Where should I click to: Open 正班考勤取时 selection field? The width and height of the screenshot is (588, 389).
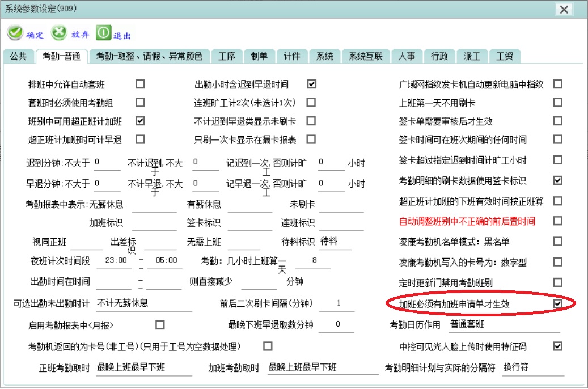tap(136, 367)
